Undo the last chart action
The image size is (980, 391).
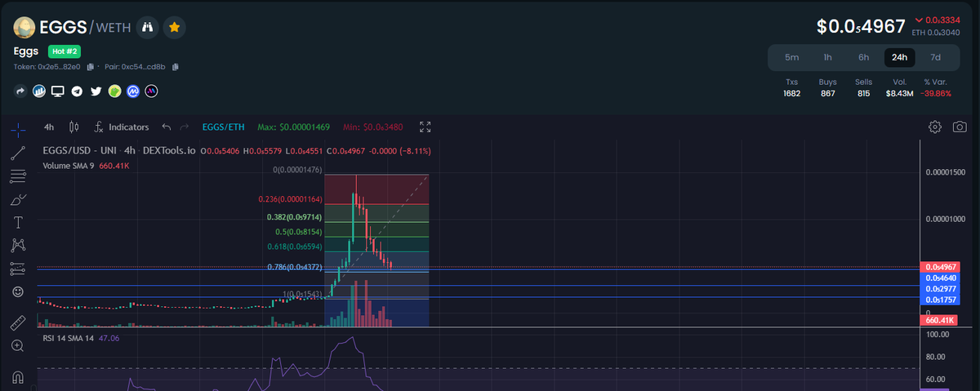167,127
